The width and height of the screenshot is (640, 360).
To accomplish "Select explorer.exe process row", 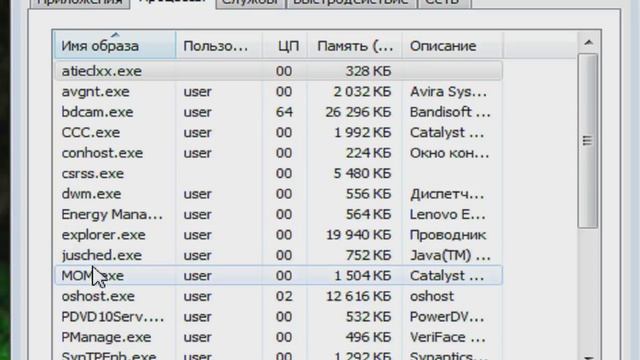I will [x=278, y=235].
